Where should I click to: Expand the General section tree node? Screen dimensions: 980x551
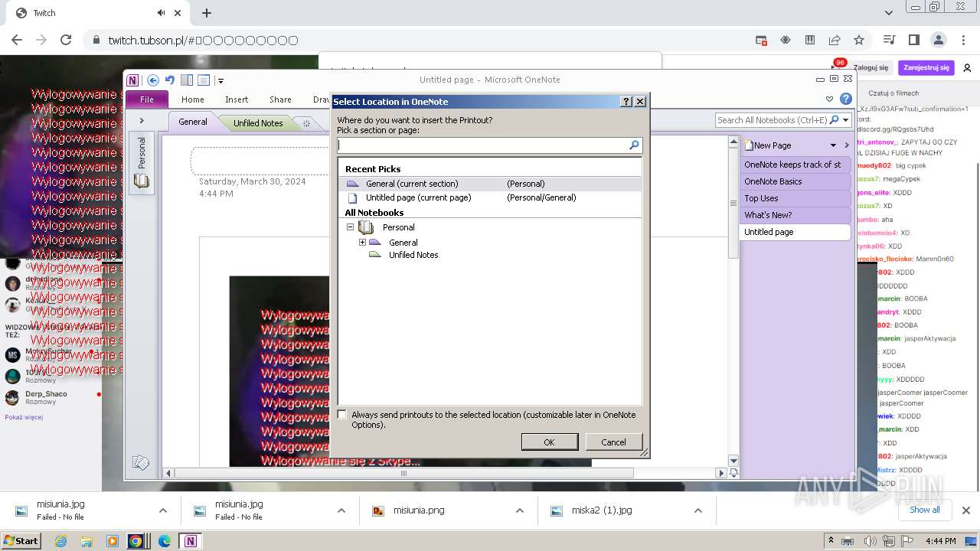coord(362,243)
